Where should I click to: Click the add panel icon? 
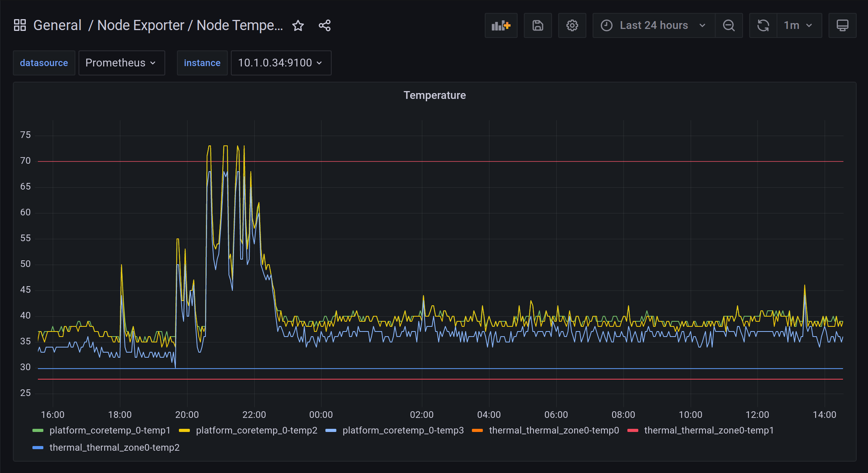501,25
